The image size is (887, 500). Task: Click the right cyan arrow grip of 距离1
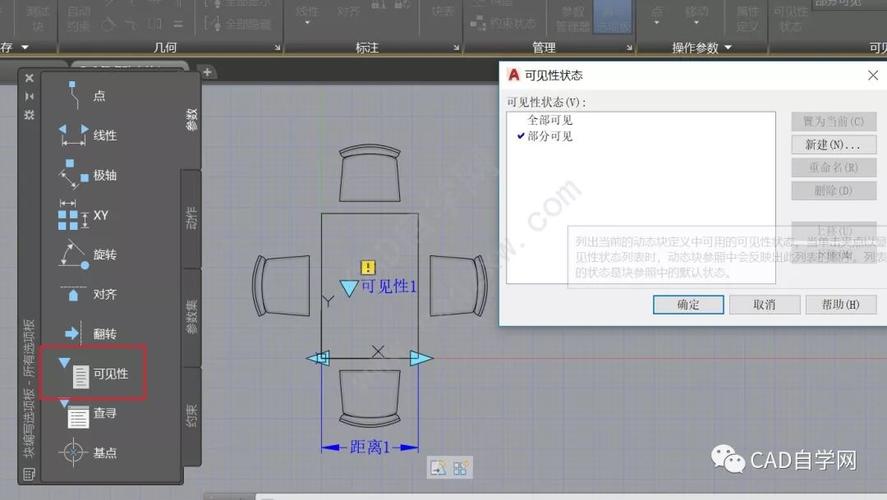pos(421,358)
